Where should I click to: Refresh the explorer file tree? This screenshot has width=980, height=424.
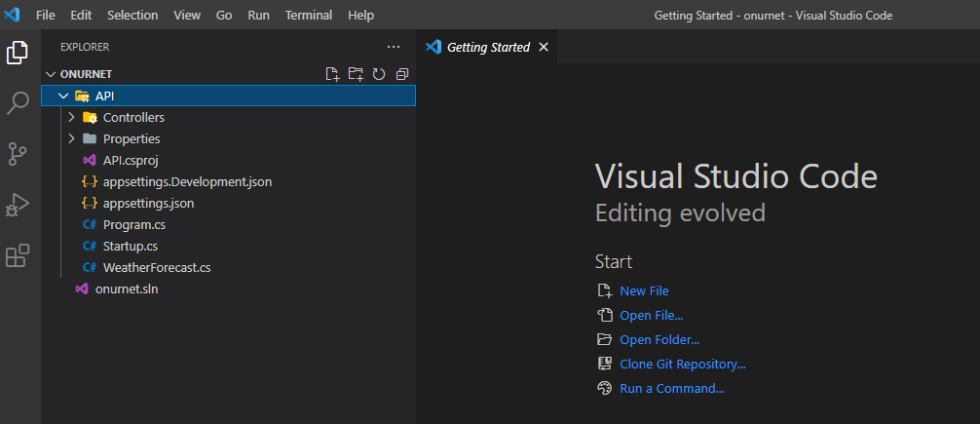click(379, 74)
